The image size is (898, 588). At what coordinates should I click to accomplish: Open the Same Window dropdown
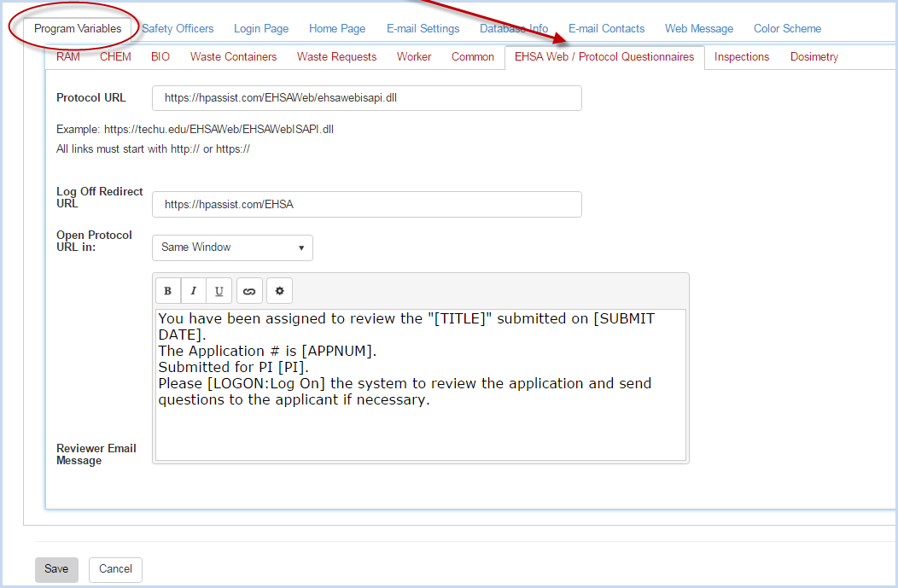click(x=232, y=247)
